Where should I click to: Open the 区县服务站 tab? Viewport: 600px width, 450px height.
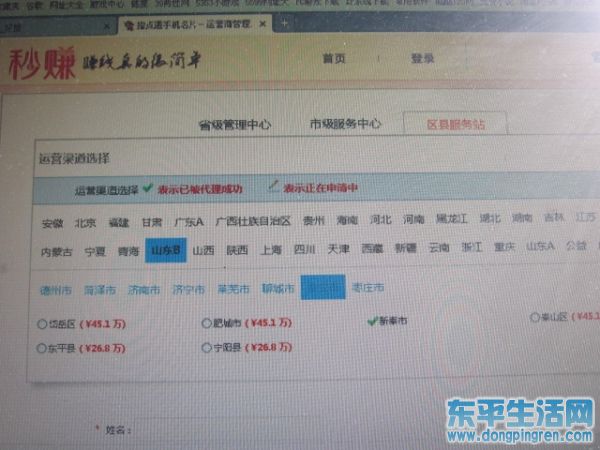tap(454, 124)
